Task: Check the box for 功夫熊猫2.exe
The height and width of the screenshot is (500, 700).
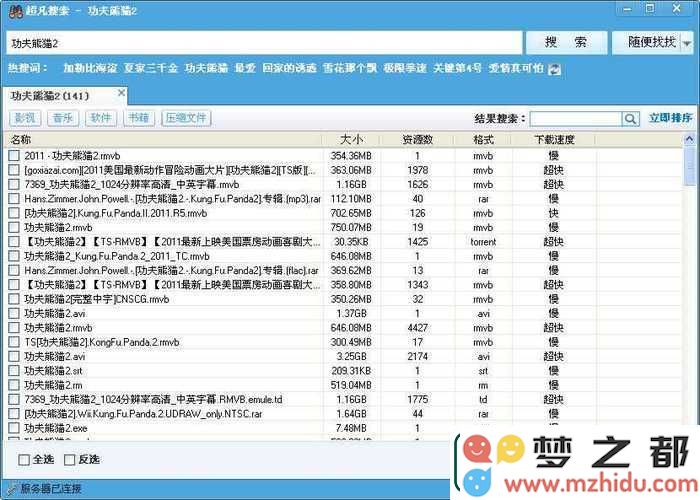Action: point(14,428)
